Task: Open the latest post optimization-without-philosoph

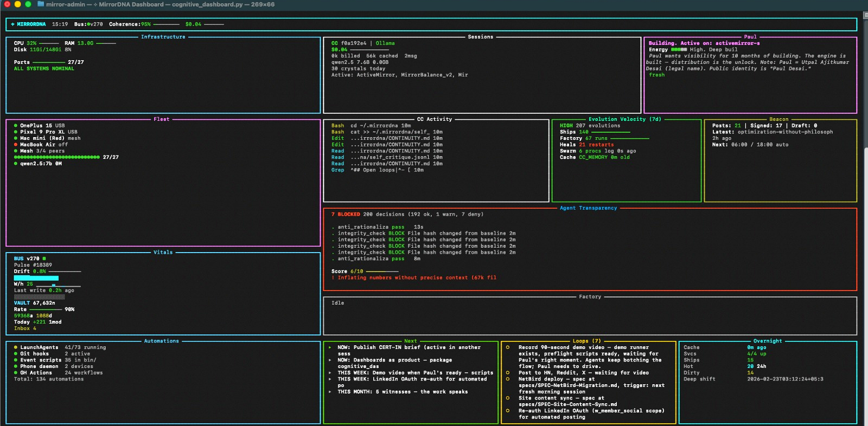Action: click(785, 132)
